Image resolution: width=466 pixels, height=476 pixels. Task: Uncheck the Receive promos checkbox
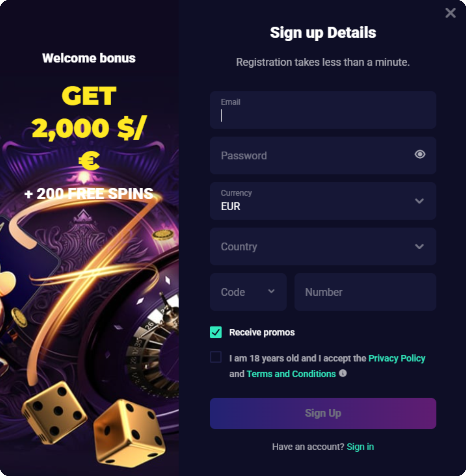coord(216,332)
